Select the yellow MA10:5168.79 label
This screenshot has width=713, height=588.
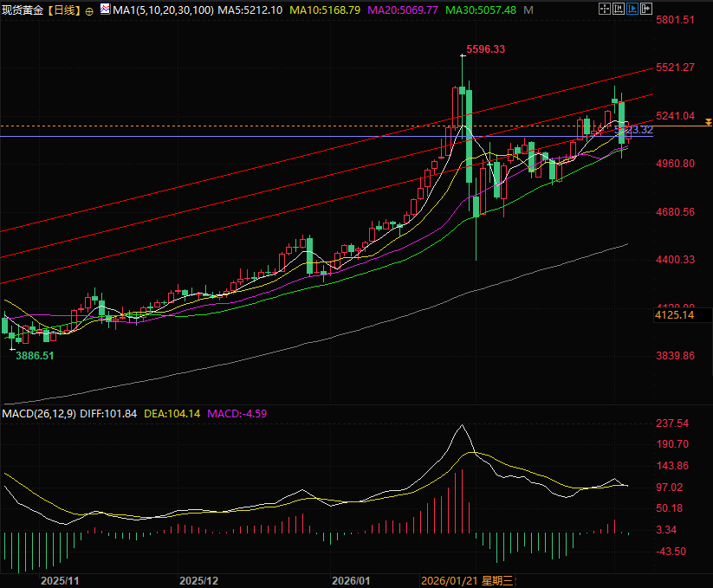[x=325, y=10]
